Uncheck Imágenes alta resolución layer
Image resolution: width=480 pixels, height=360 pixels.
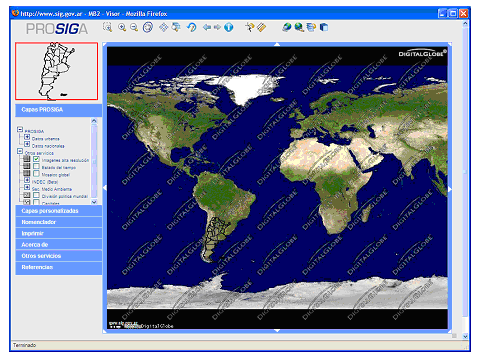pyautogui.click(x=36, y=159)
